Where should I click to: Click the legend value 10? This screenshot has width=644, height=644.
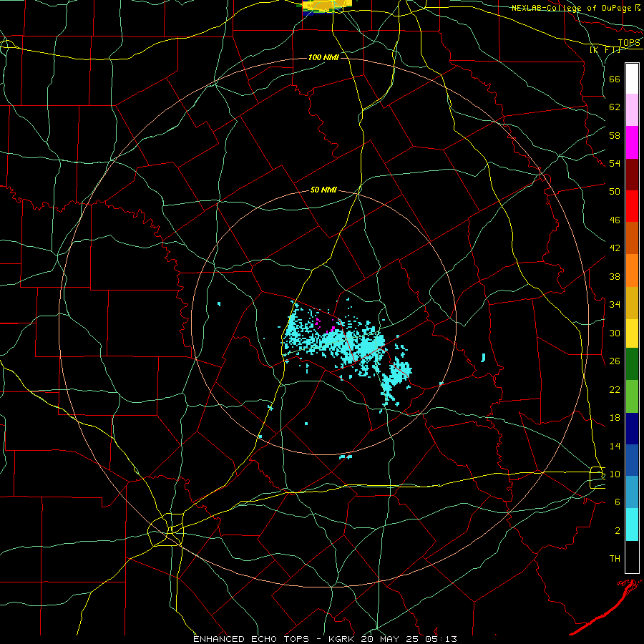[615, 474]
